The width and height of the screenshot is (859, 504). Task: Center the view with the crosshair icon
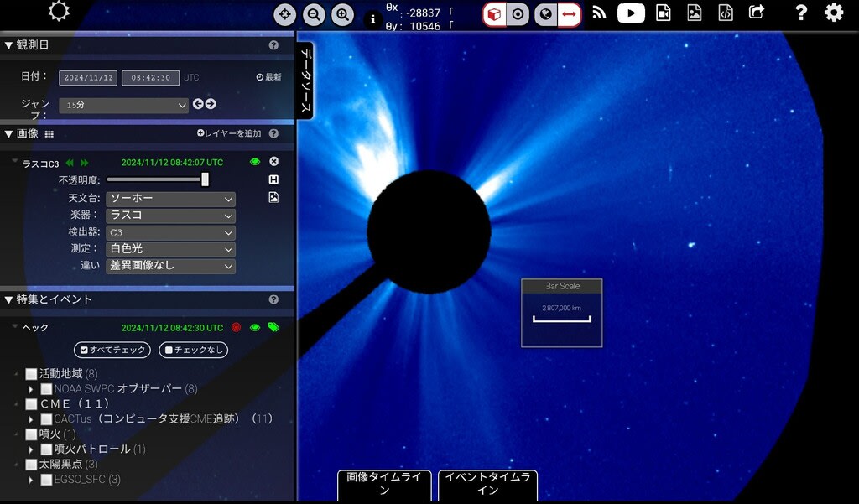[285, 15]
